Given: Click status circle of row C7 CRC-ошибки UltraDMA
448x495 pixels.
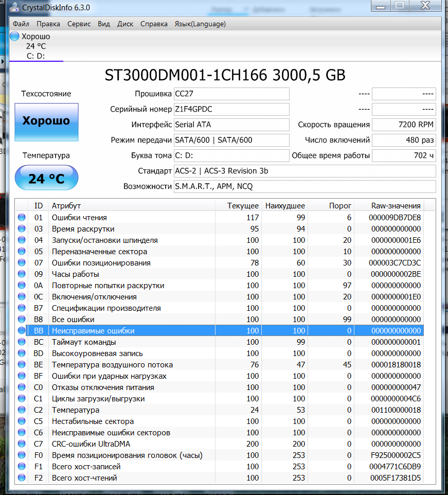Looking at the screenshot, I should pos(22,444).
